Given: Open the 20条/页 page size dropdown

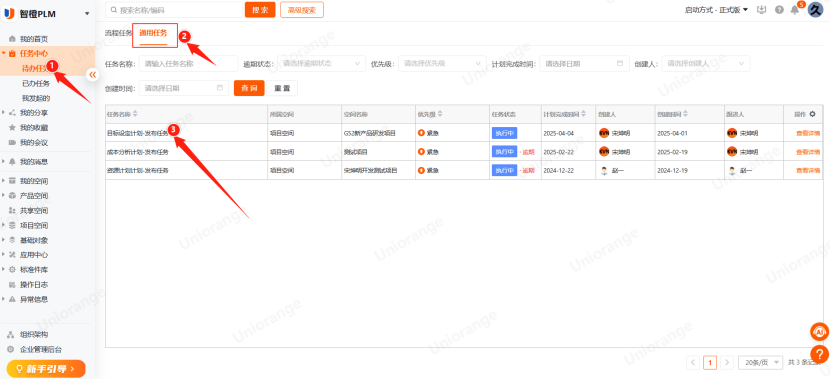Looking at the screenshot, I should click(x=761, y=363).
